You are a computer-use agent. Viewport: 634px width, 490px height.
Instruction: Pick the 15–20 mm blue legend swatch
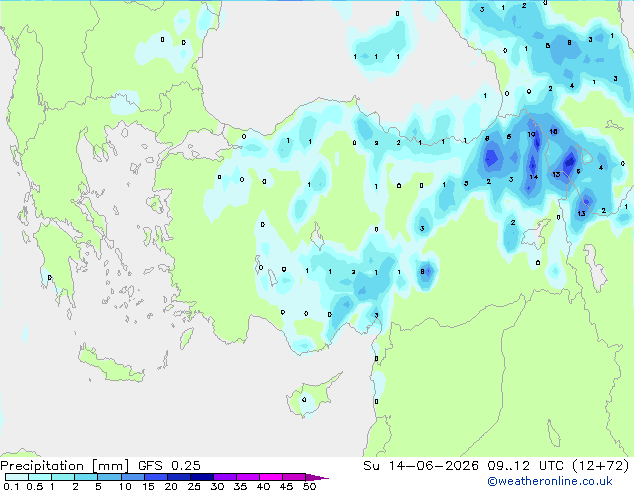coord(156,477)
